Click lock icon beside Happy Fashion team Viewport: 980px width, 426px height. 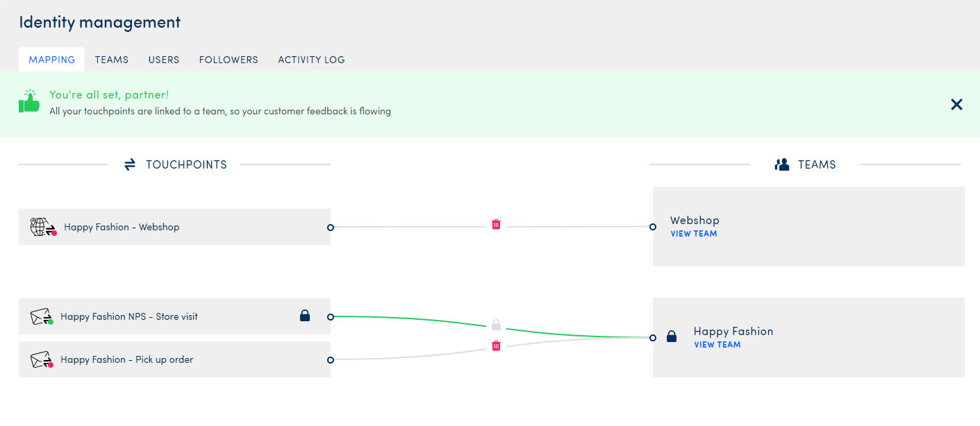(671, 336)
